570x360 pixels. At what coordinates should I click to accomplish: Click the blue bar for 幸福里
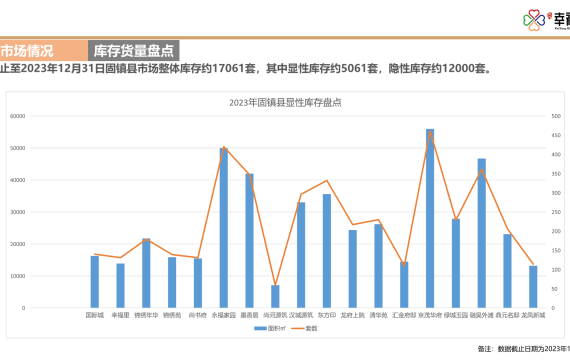pyautogui.click(x=120, y=285)
